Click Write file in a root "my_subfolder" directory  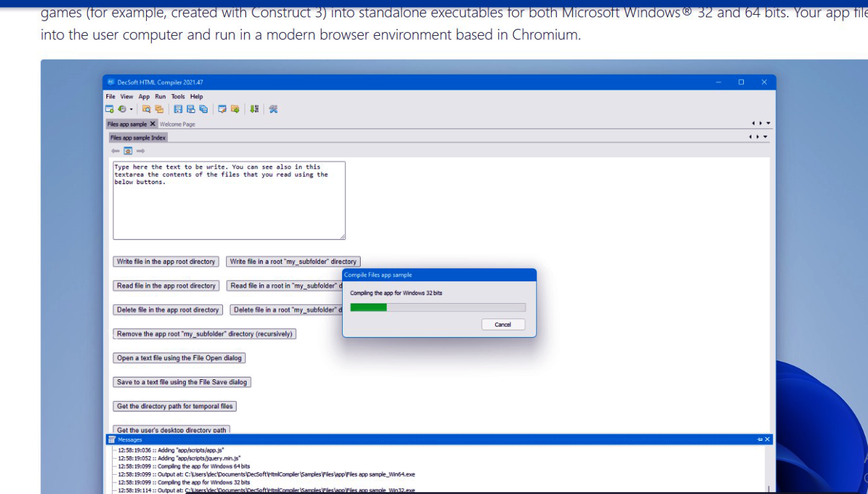(x=293, y=261)
